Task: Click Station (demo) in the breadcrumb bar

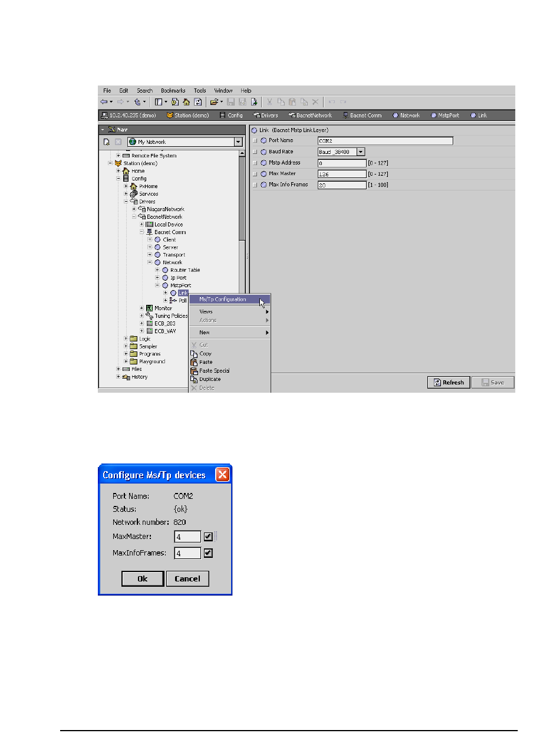Action: pos(187,116)
